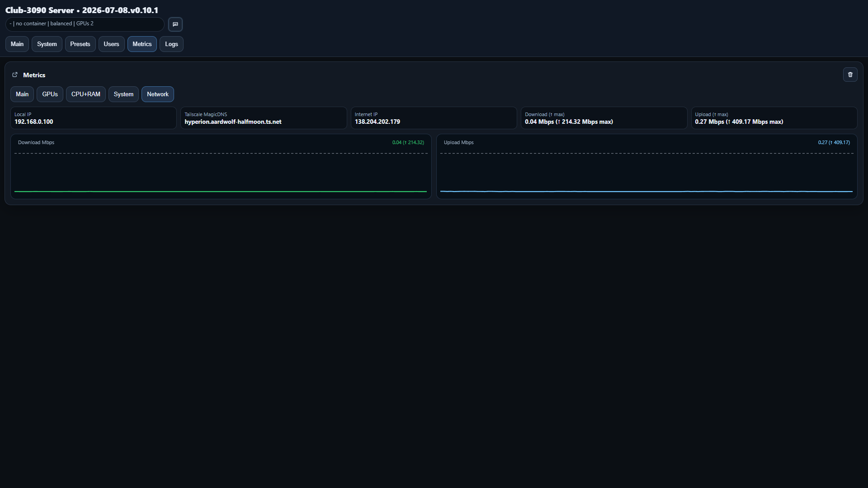Show the GPUs metrics sub-tab

click(x=50, y=94)
